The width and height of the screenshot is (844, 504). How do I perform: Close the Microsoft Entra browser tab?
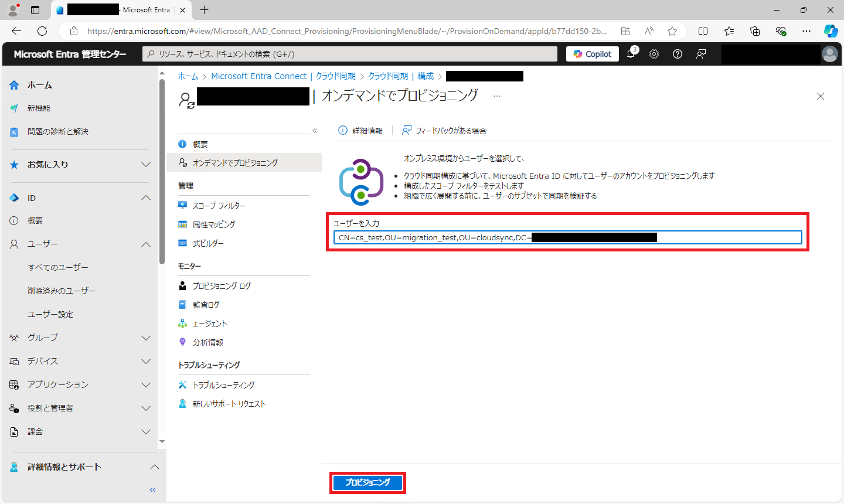pos(182,10)
